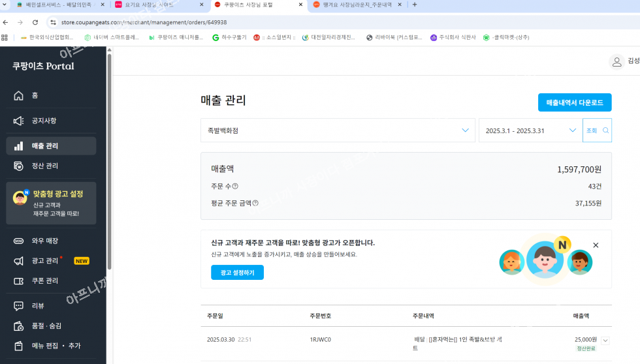Open 광고 관리 megaphone icon
This screenshot has height=364, width=640.
(x=19, y=261)
